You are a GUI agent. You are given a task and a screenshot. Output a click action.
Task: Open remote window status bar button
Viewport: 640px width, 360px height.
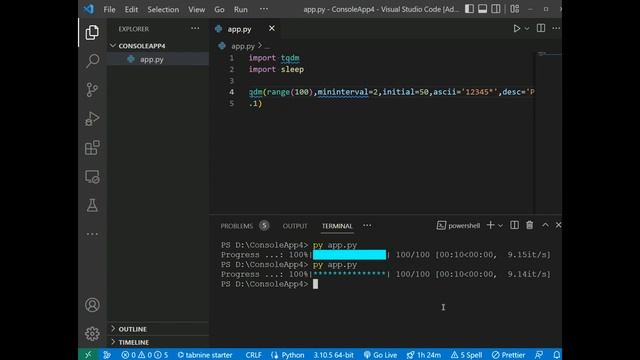tap(88, 355)
